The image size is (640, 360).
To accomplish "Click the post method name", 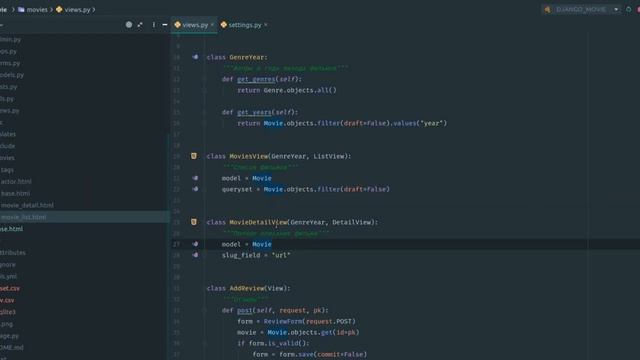I will pyautogui.click(x=244, y=311).
